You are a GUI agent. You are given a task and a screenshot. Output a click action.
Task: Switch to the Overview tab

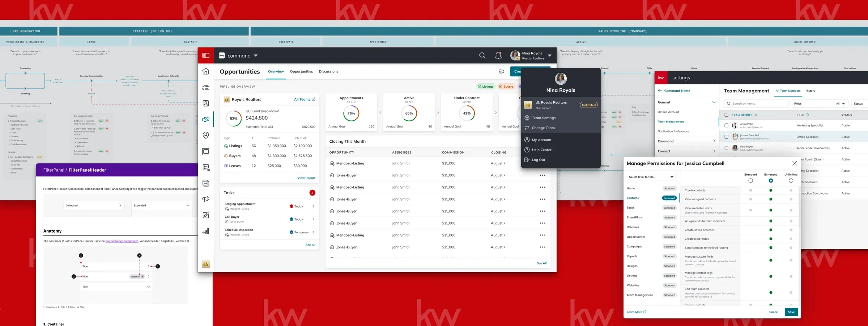(276, 71)
